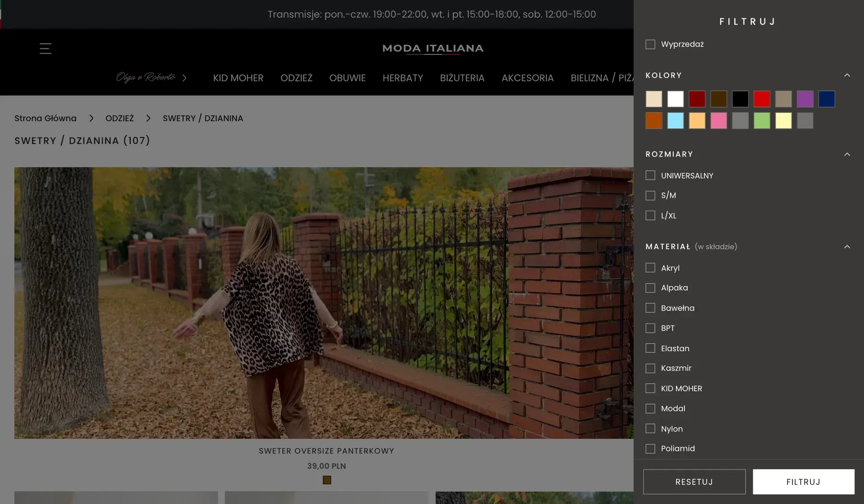Open the hamburger menu icon

(x=45, y=49)
